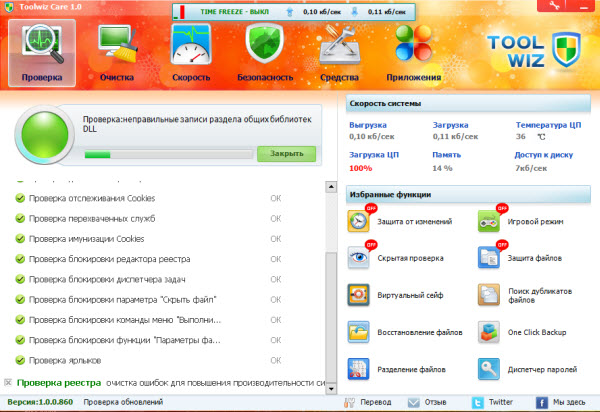
Task: Open the Средства tools icon
Action: tap(339, 44)
